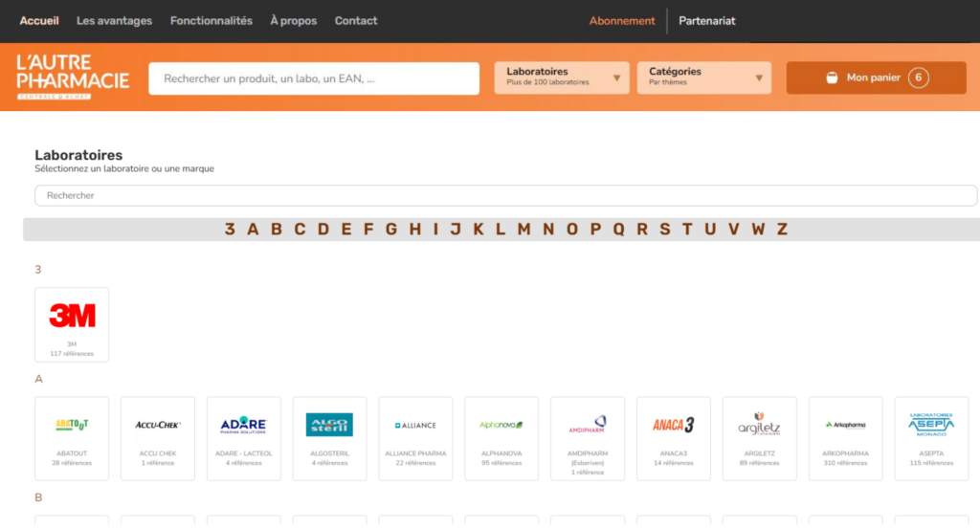Open the 3M laboratory logo tile
The width and height of the screenshot is (980, 529).
(x=72, y=316)
